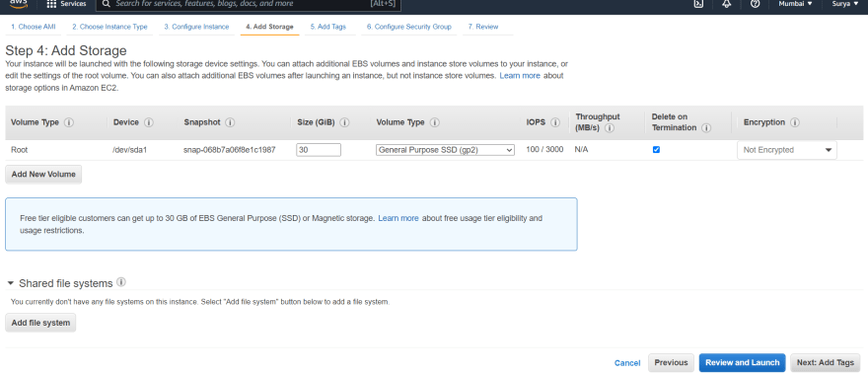Click Review and Launch button

(x=742, y=362)
